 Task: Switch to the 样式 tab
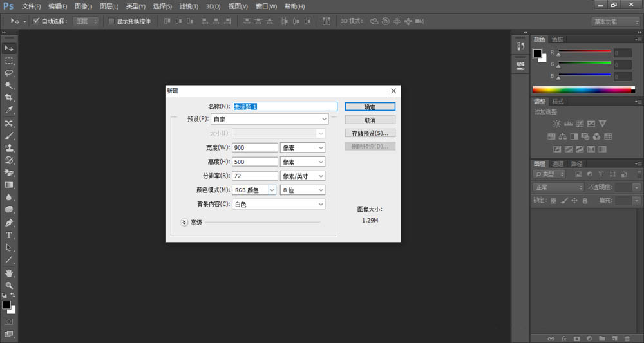click(x=558, y=102)
